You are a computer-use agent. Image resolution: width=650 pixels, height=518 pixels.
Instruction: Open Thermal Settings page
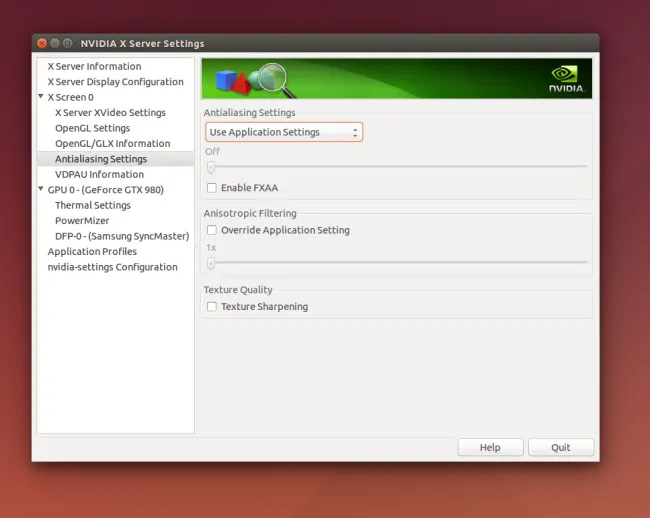click(x=92, y=205)
